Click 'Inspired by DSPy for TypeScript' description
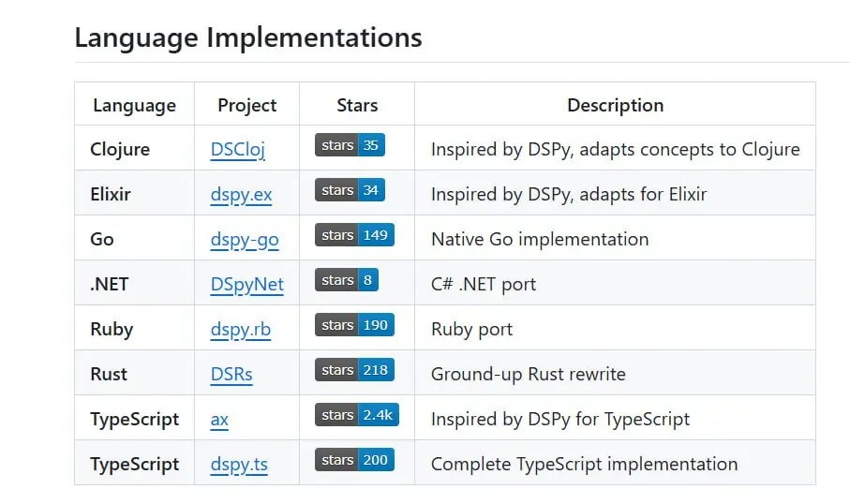 click(x=560, y=419)
